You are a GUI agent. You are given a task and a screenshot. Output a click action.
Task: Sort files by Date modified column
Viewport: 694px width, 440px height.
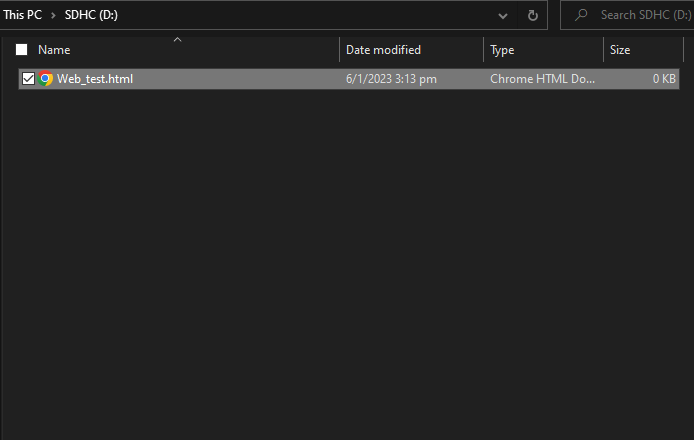pyautogui.click(x=383, y=50)
